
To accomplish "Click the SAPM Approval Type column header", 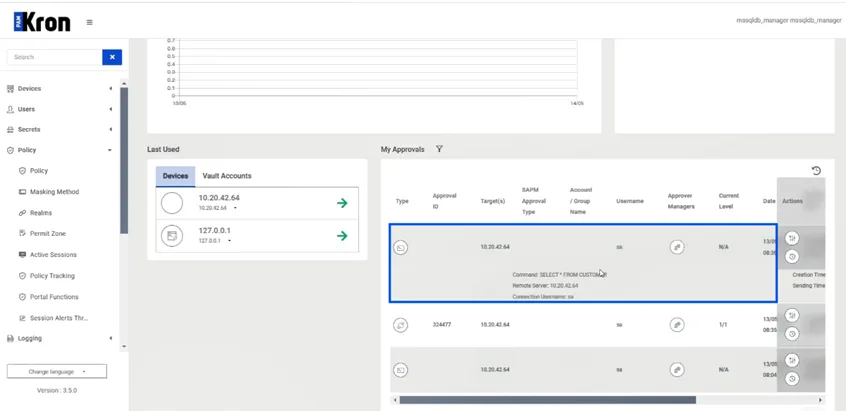I will tap(534, 201).
